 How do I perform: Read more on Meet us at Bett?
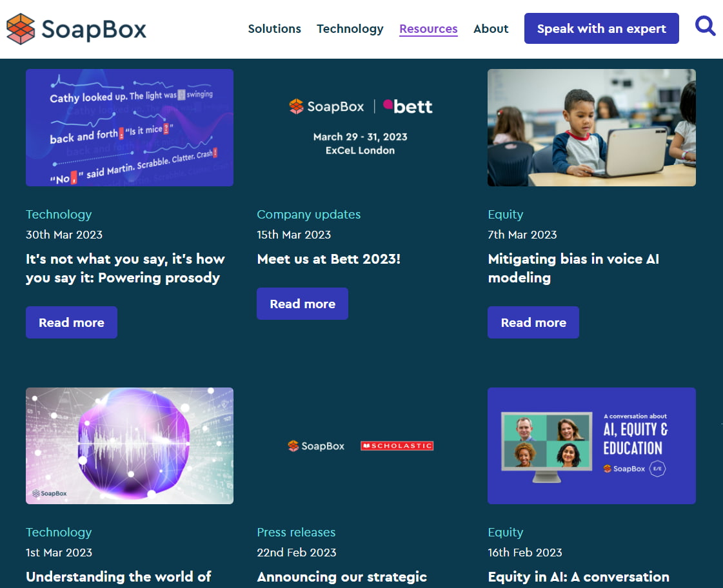tap(302, 304)
